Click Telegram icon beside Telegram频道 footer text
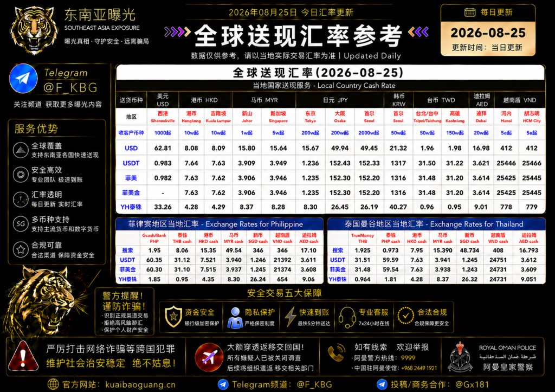Viewport: 555px width, 392px height. pos(223,384)
